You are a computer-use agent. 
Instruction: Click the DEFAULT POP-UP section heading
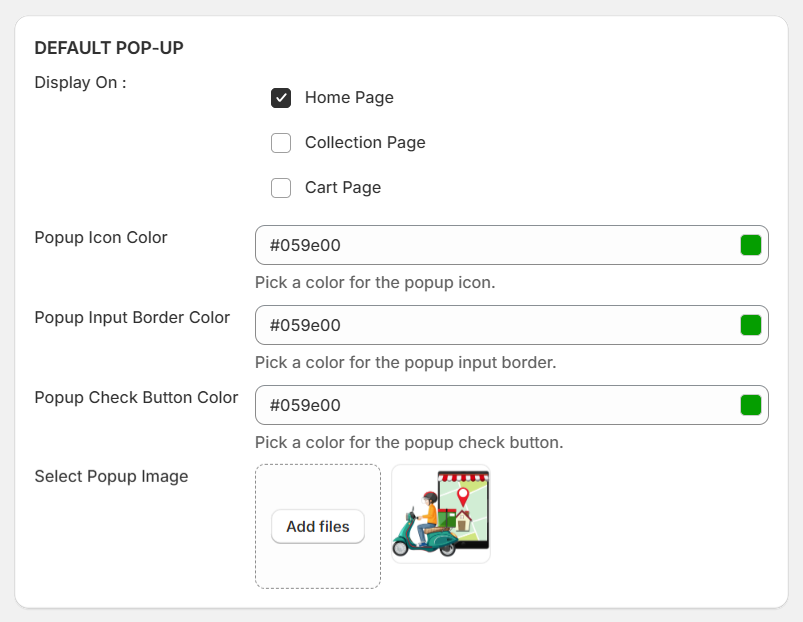(x=109, y=48)
